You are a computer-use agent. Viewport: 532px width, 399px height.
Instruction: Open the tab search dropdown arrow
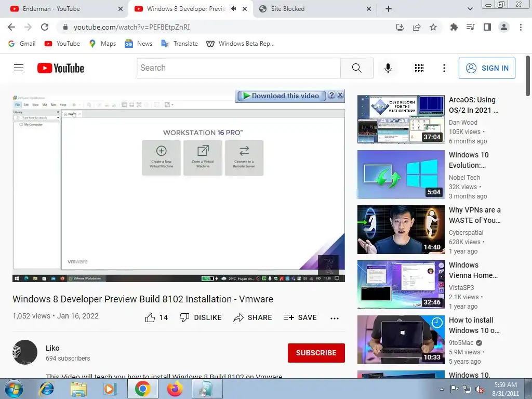tap(470, 9)
